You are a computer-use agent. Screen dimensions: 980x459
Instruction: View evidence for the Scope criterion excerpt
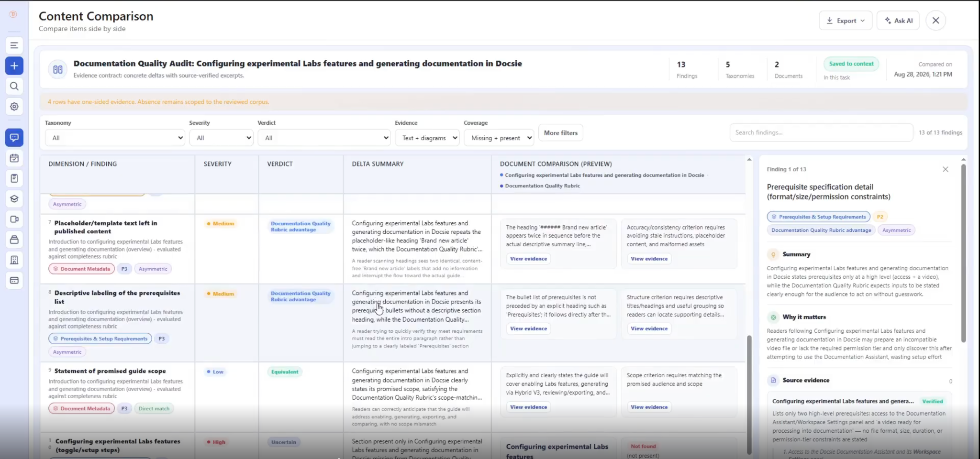click(649, 407)
